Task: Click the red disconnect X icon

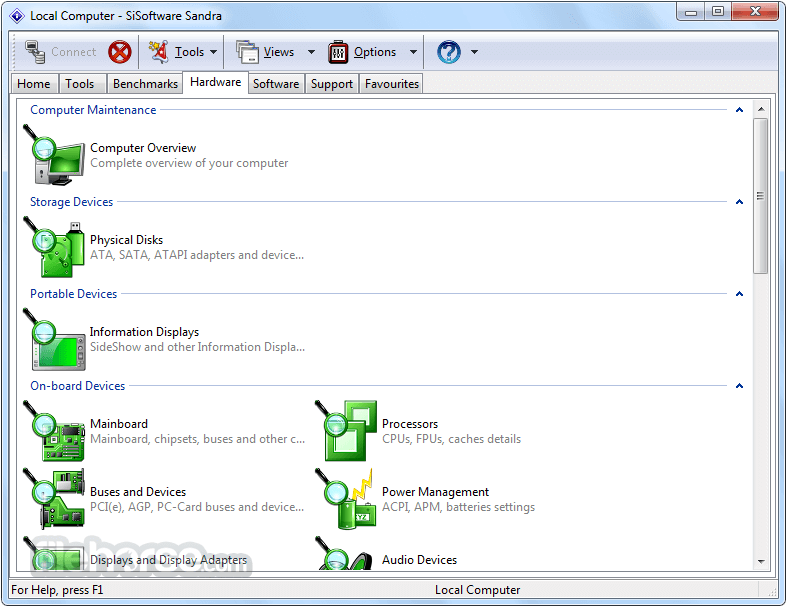Action: (120, 52)
